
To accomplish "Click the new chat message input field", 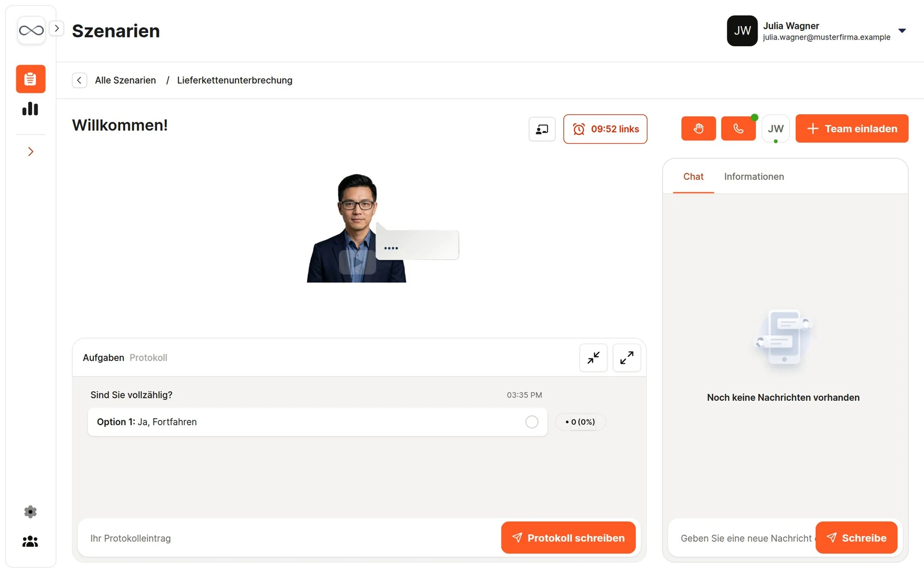I will 745,538.
